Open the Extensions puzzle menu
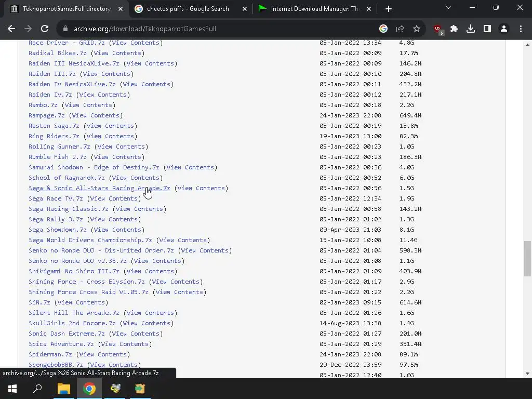Screen dimensions: 532x399 click(454, 29)
